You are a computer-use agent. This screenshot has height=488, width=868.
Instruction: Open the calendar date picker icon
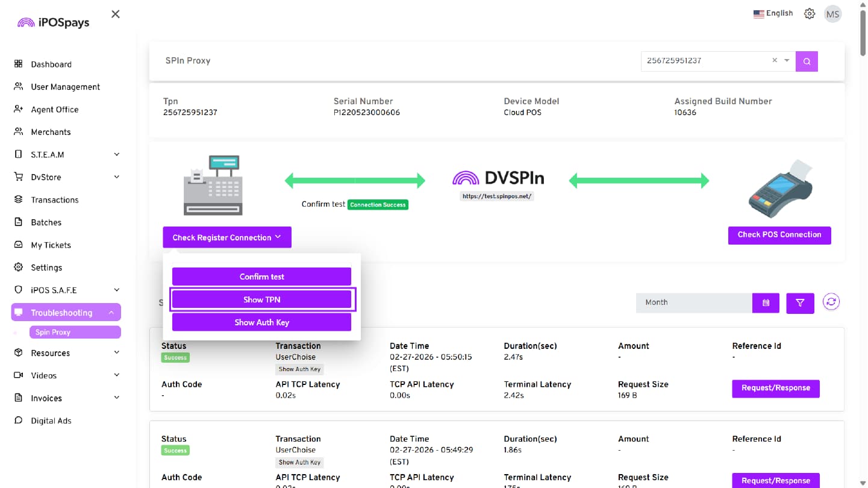coord(766,303)
